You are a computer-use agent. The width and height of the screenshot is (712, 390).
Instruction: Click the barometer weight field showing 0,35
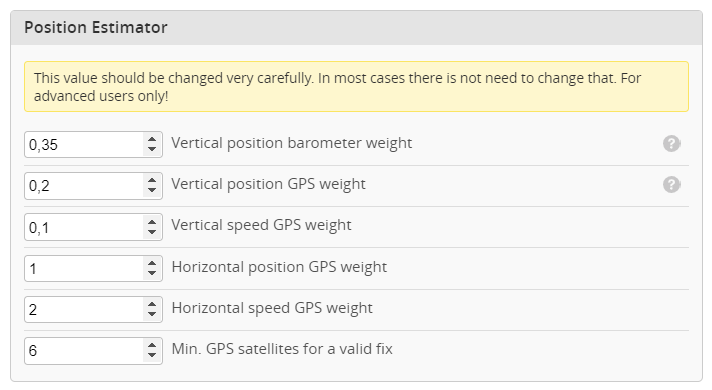pyautogui.click(x=84, y=144)
